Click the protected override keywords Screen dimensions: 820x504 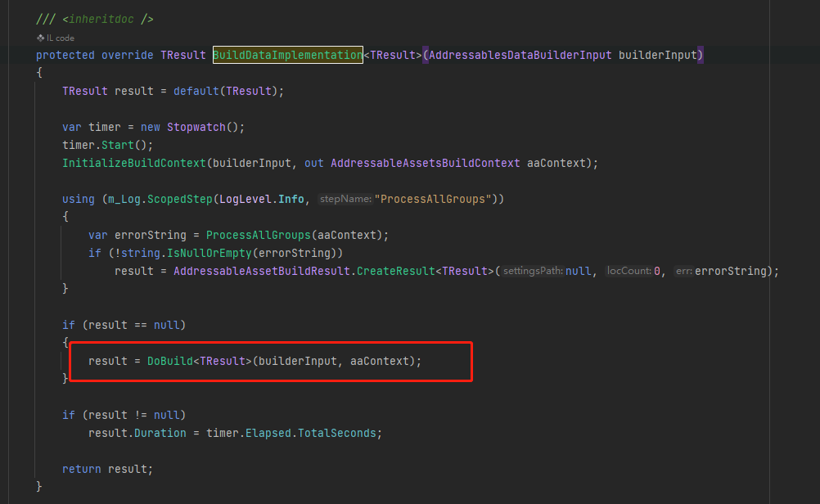click(95, 55)
